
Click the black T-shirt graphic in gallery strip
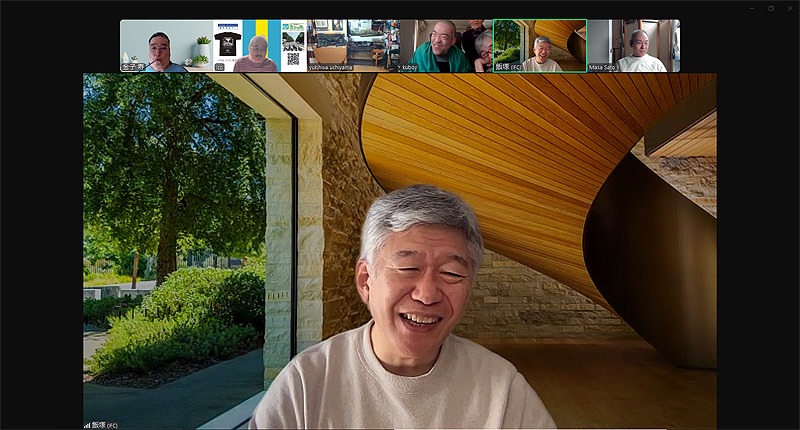[228, 46]
